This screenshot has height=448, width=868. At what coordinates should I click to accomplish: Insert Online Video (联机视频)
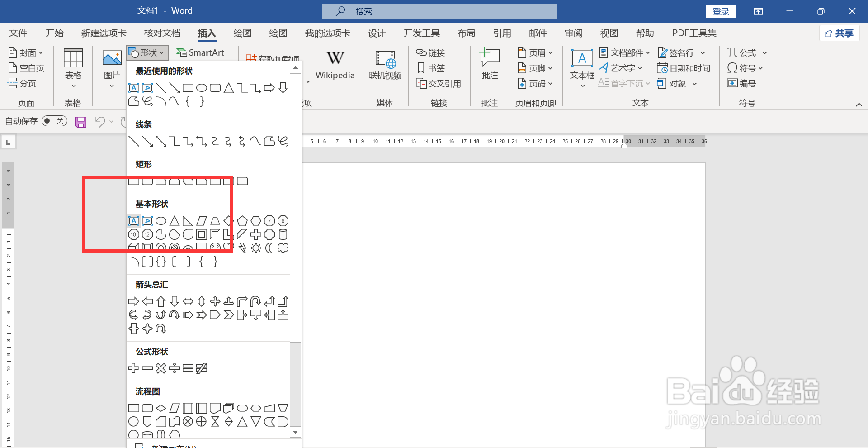coord(385,65)
